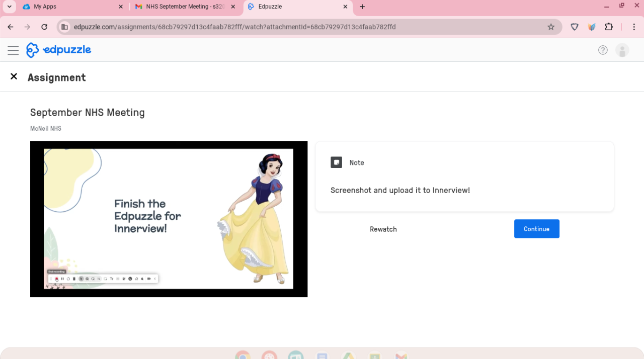Bookmark this page with star icon
The image size is (644, 359).
[551, 27]
